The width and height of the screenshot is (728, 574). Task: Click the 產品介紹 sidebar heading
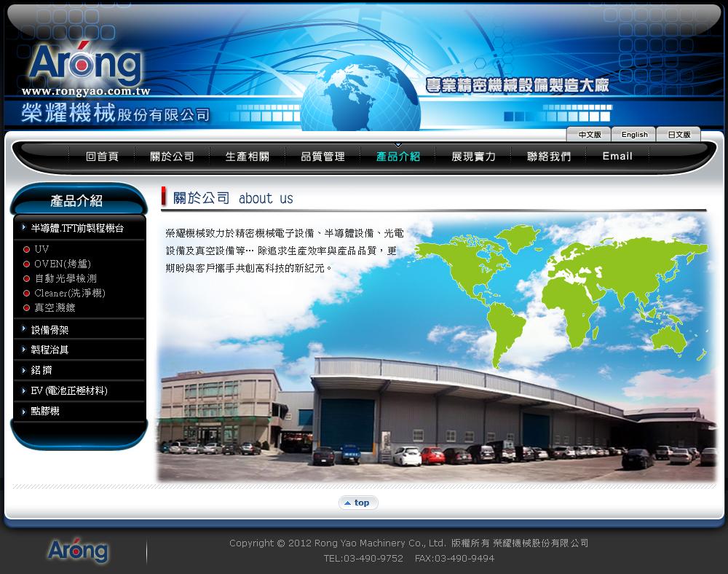(76, 200)
